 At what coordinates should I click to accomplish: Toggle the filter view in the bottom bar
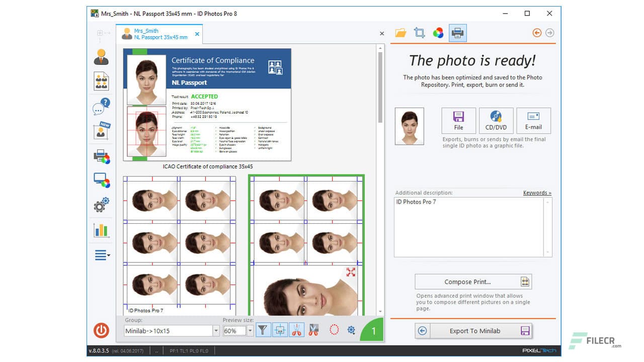point(263,330)
